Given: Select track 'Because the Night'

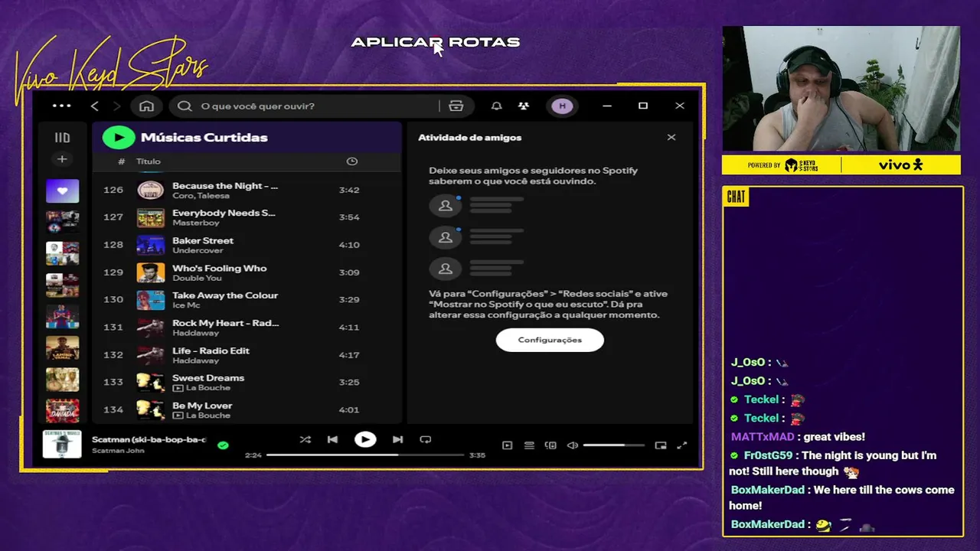Looking at the screenshot, I should (x=225, y=186).
